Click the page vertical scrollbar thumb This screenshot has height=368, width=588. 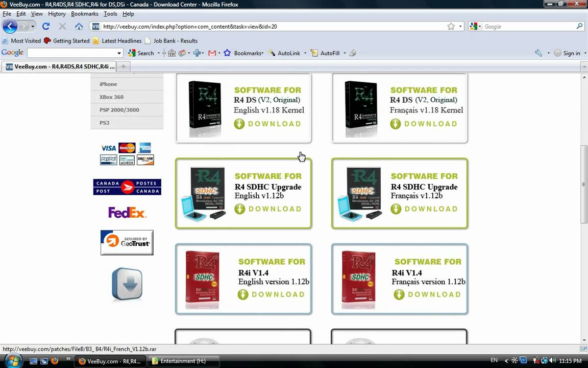pos(584,184)
